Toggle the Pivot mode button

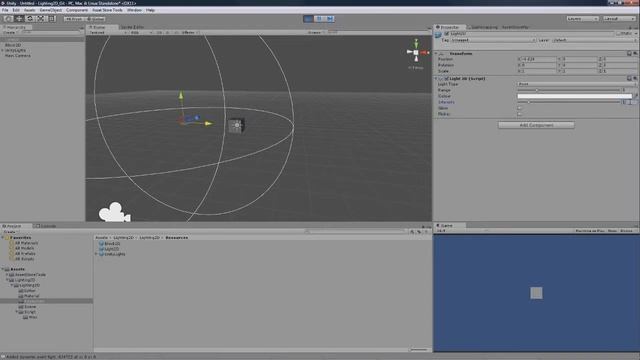(x=74, y=19)
